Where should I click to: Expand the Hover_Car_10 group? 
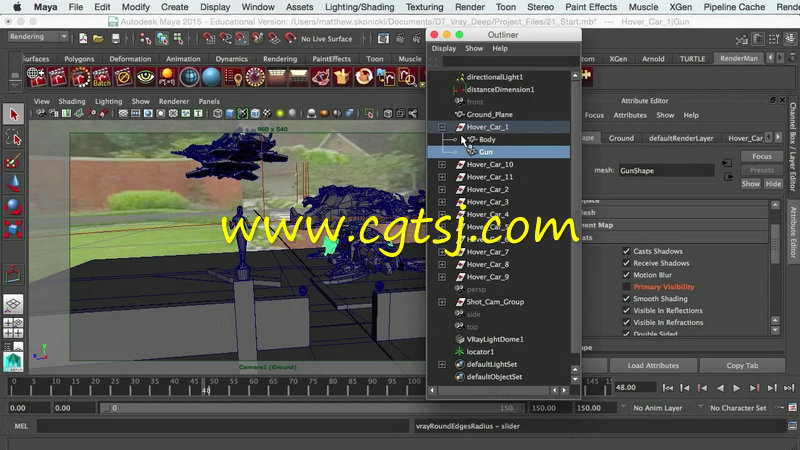[442, 164]
